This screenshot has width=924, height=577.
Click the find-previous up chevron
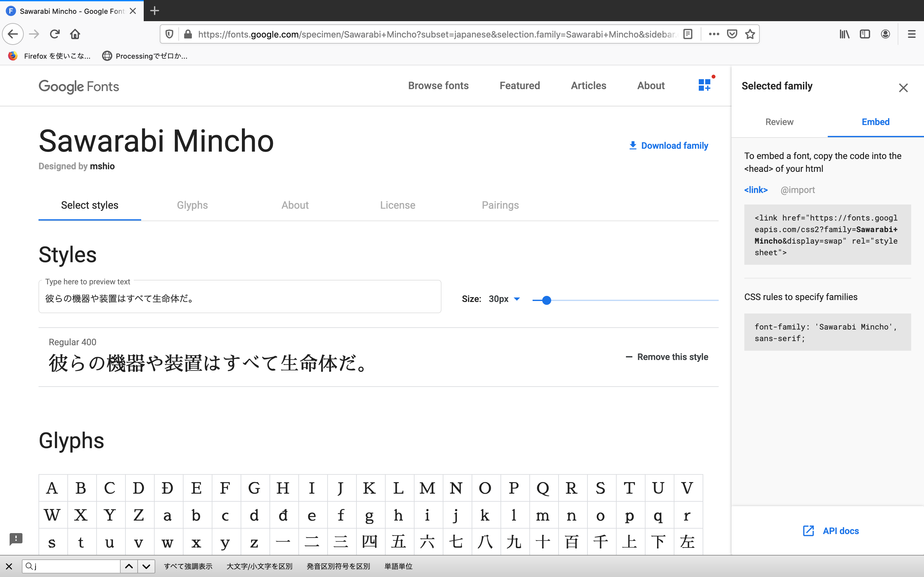(129, 566)
